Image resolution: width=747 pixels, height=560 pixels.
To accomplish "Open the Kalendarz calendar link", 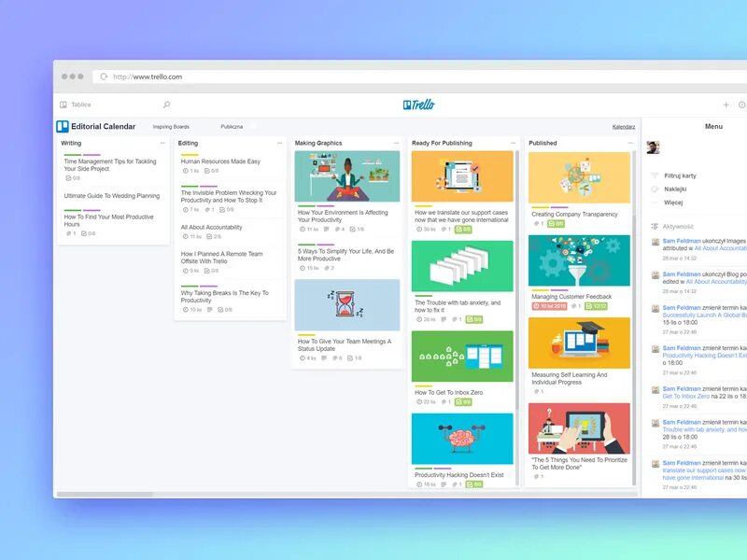I will click(624, 127).
